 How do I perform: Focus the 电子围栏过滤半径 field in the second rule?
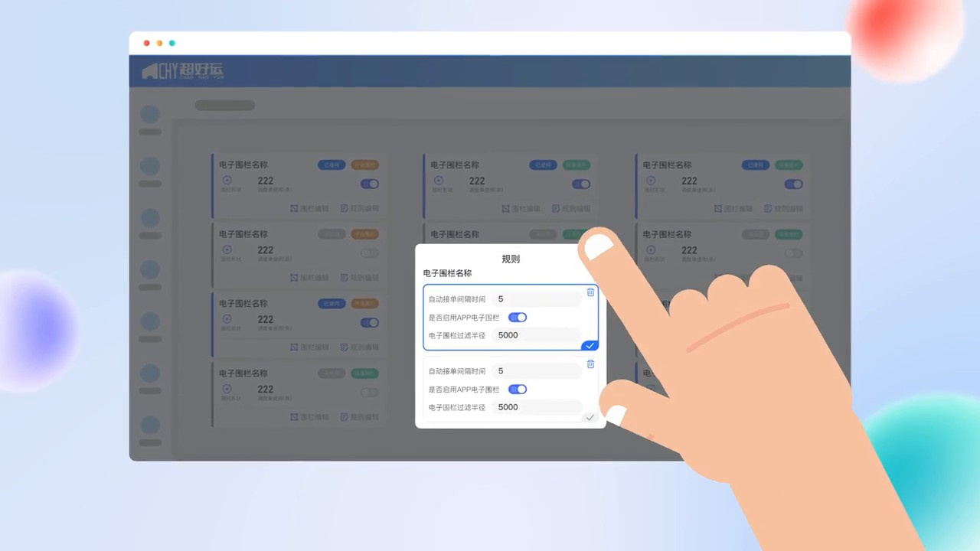tap(536, 407)
